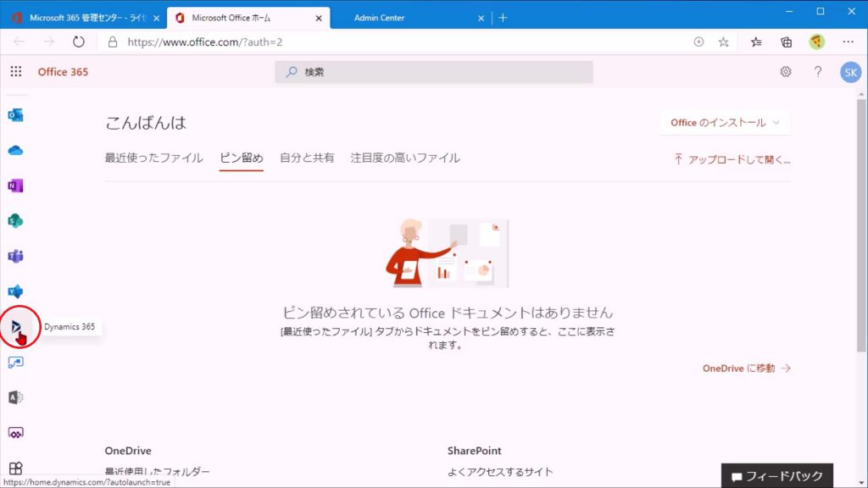Viewport: 868px width, 488px height.
Task: Click the Office 365 title link
Action: (63, 72)
